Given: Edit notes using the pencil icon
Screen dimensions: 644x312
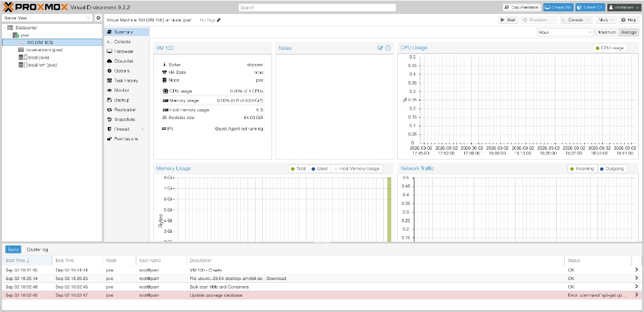Looking at the screenshot, I should pyautogui.click(x=381, y=48).
